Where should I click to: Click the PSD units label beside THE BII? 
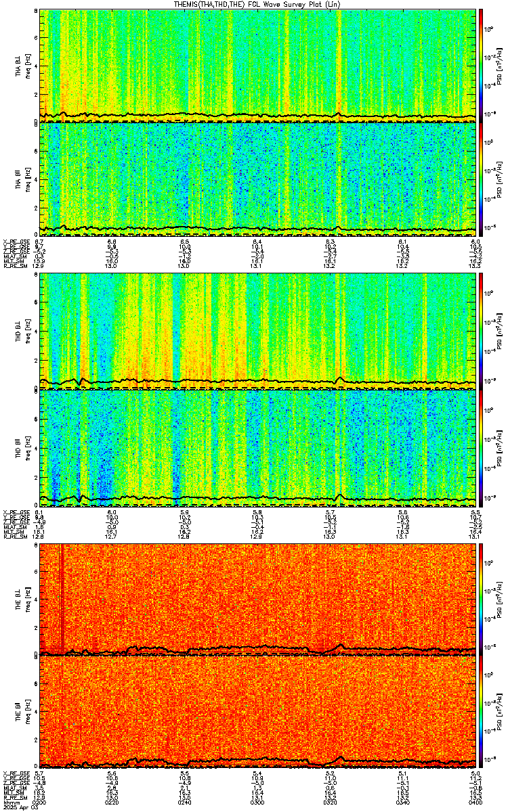pyautogui.click(x=500, y=712)
